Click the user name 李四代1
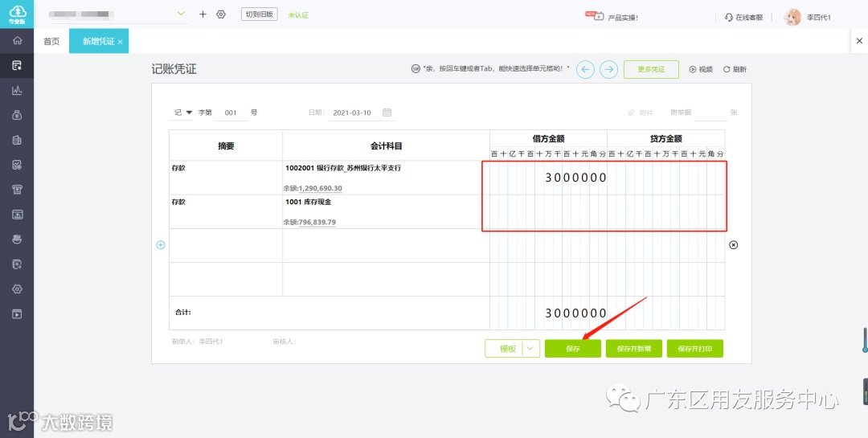The width and height of the screenshot is (868, 438). pos(819,17)
